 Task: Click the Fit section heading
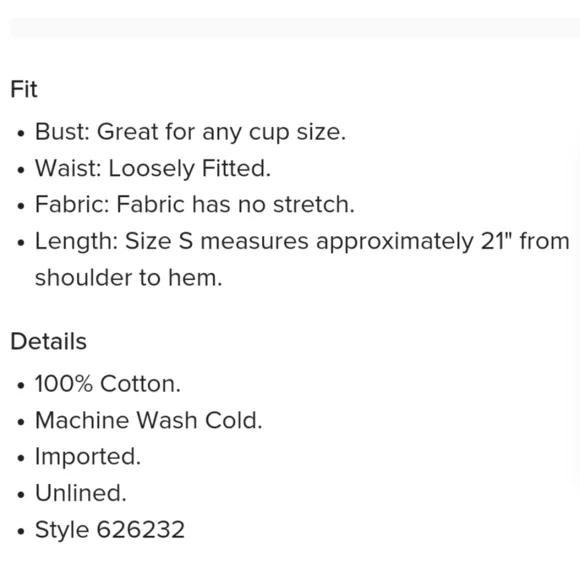24,89
